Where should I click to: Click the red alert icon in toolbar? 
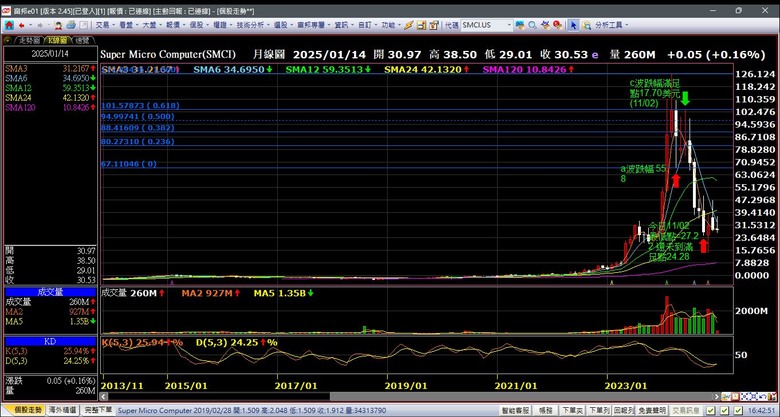pos(558,25)
